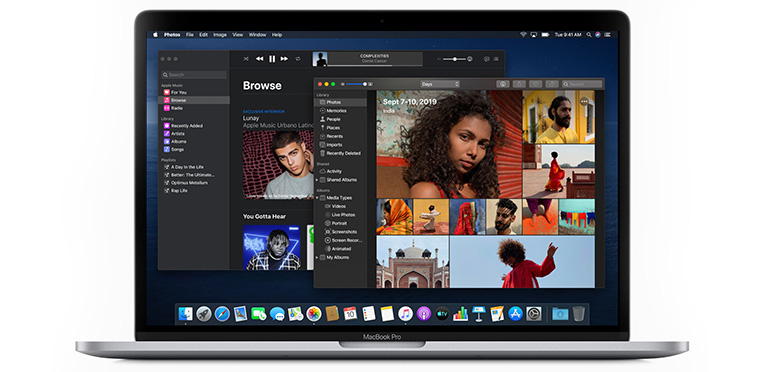Open For You in Music sidebar

point(194,92)
